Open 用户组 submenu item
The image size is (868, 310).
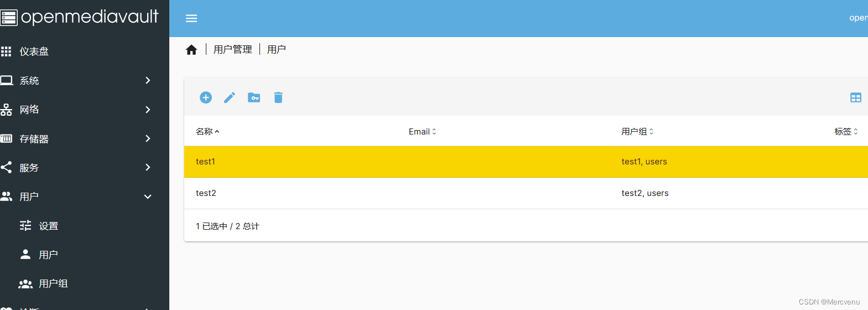pos(54,283)
